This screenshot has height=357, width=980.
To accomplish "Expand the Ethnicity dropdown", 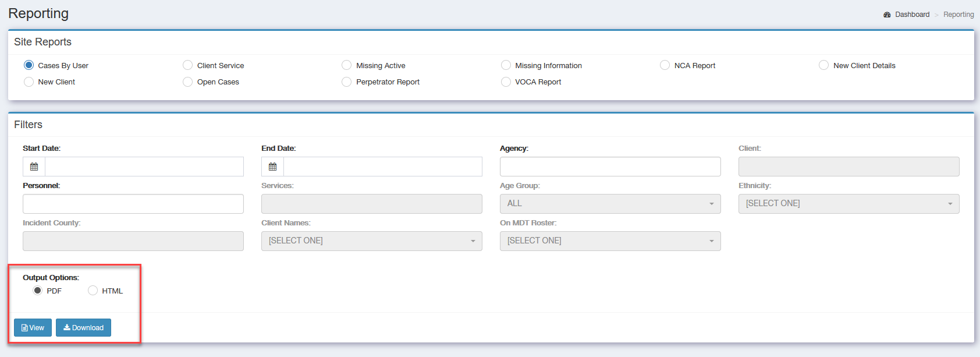I will (x=848, y=204).
